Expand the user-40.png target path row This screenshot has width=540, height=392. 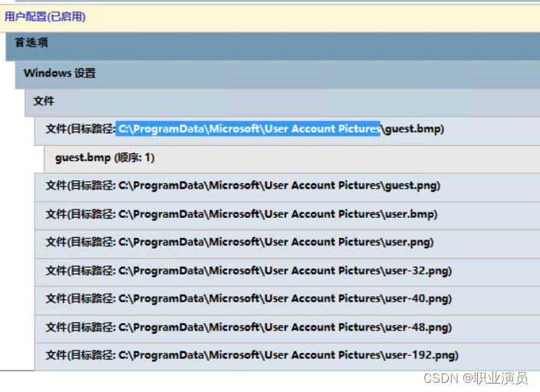click(287, 301)
